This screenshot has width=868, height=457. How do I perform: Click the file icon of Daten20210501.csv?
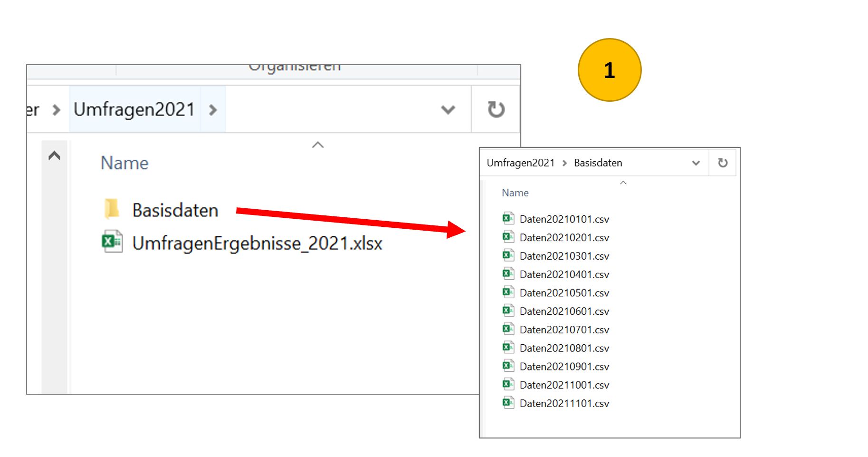click(x=508, y=292)
